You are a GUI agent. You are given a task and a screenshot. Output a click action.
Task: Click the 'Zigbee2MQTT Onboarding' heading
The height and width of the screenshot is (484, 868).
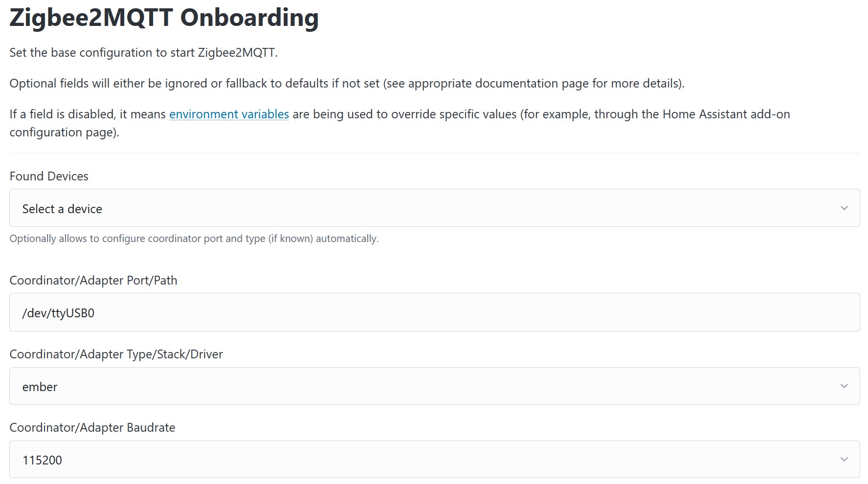pos(164,18)
